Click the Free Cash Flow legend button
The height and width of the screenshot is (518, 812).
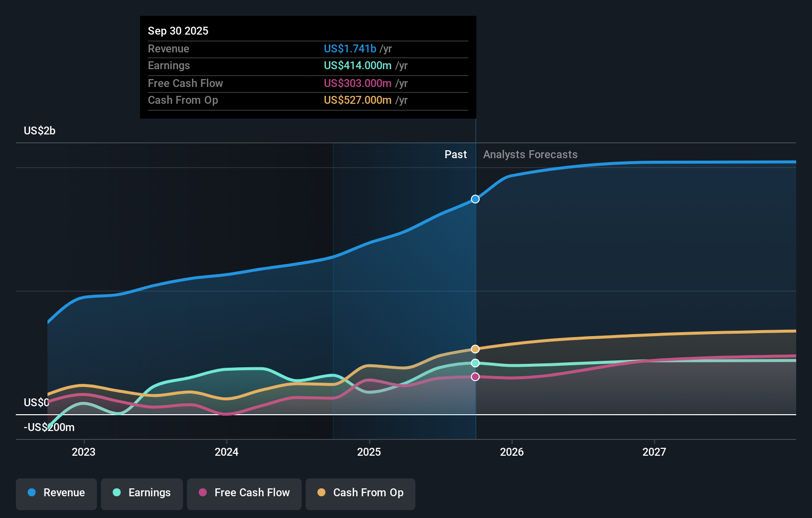(x=244, y=493)
